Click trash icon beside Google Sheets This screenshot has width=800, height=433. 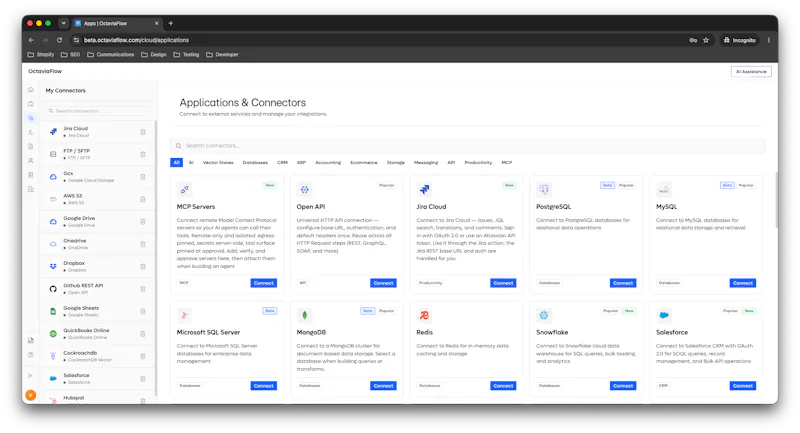(143, 312)
